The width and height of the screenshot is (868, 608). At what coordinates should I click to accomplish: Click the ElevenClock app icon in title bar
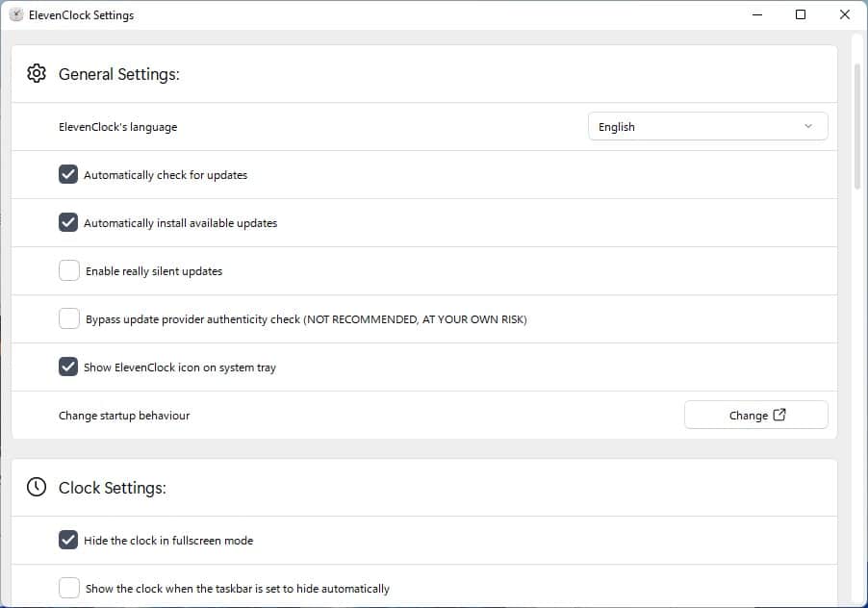tap(16, 15)
